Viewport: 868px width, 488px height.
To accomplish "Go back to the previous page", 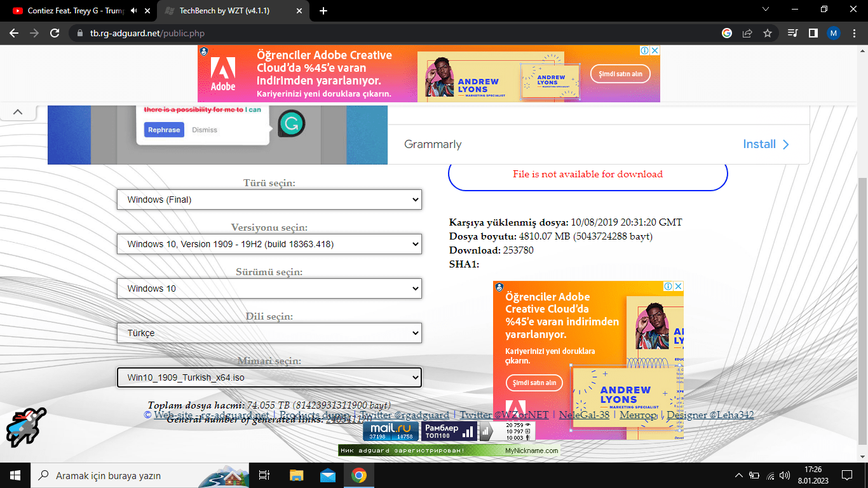I will pyautogui.click(x=14, y=33).
